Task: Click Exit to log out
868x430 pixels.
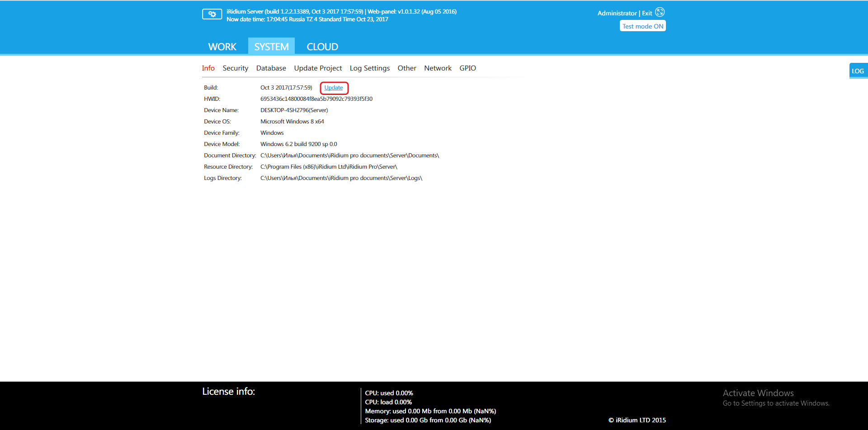Action: 647,14
